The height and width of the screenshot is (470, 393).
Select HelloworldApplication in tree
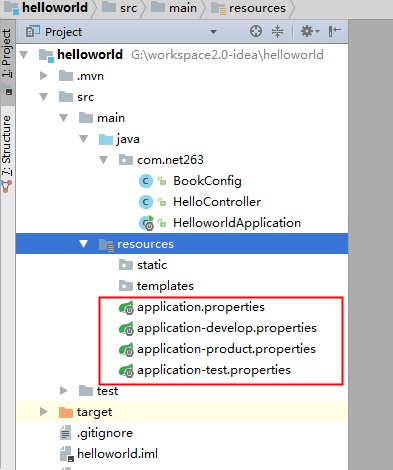coord(237,223)
